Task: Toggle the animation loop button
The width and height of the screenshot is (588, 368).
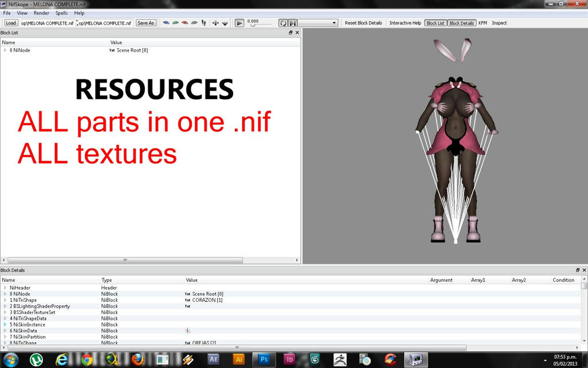Action: pyautogui.click(x=283, y=23)
